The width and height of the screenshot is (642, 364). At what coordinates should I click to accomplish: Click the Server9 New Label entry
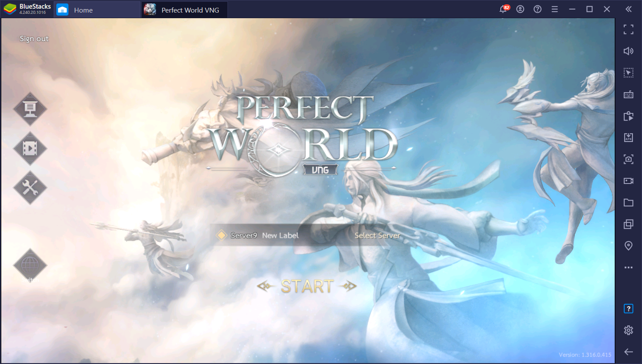pyautogui.click(x=264, y=235)
